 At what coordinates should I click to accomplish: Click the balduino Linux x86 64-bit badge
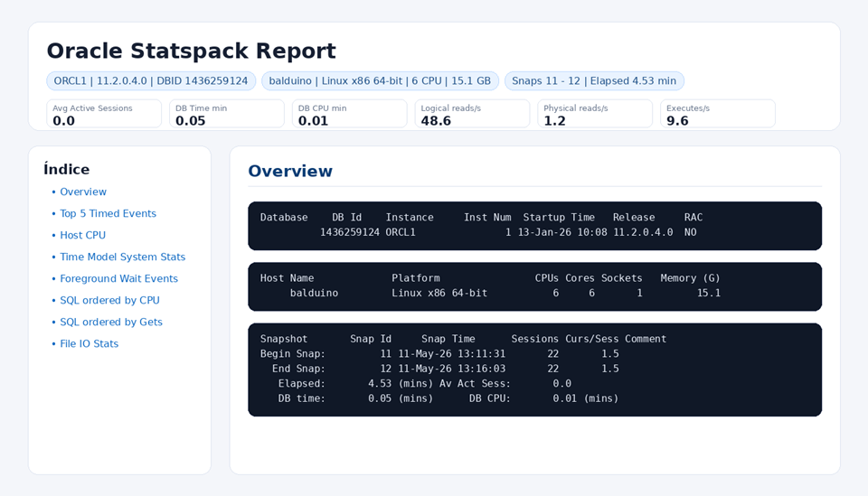click(x=380, y=80)
